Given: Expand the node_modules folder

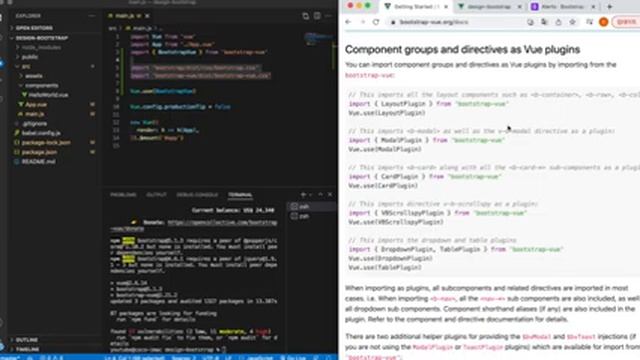Looking at the screenshot, I should [41, 47].
